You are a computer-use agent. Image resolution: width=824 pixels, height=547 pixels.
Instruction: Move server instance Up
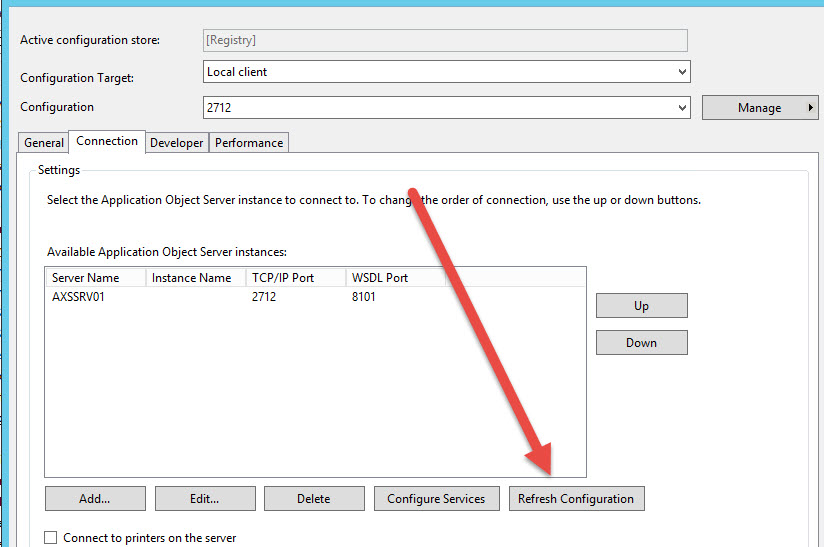point(641,306)
